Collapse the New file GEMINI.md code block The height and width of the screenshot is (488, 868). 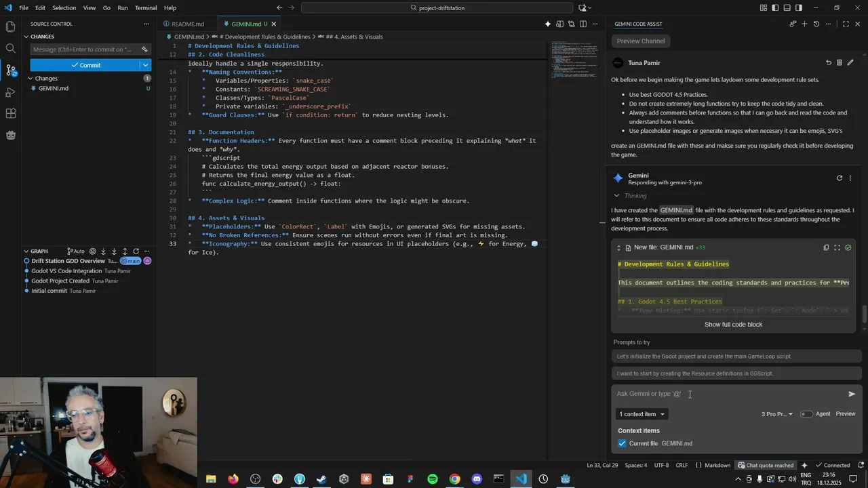(618, 247)
